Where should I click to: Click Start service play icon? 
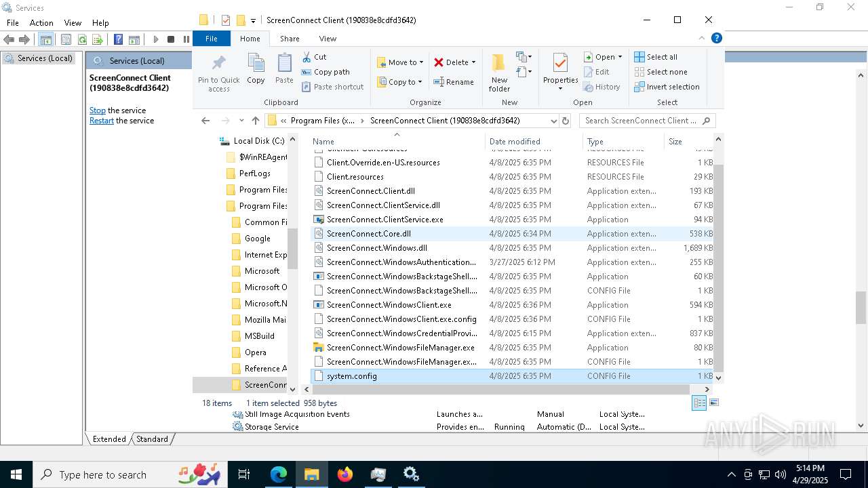pos(155,40)
